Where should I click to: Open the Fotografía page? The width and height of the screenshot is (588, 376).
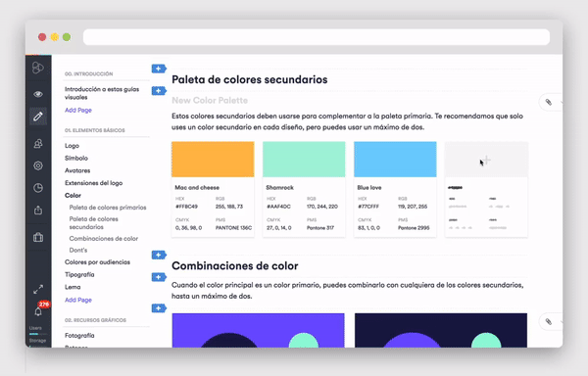point(79,336)
